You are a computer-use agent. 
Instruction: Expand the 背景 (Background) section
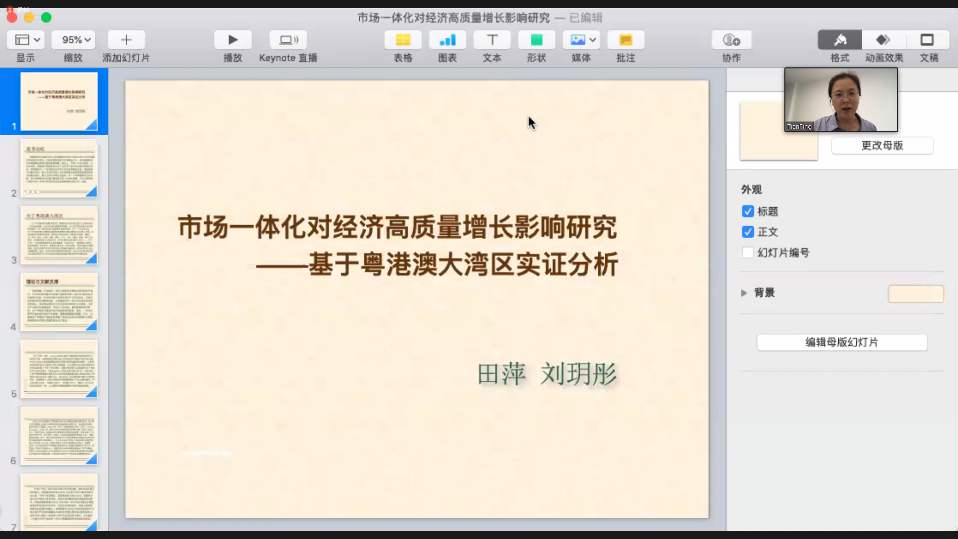[x=744, y=293]
